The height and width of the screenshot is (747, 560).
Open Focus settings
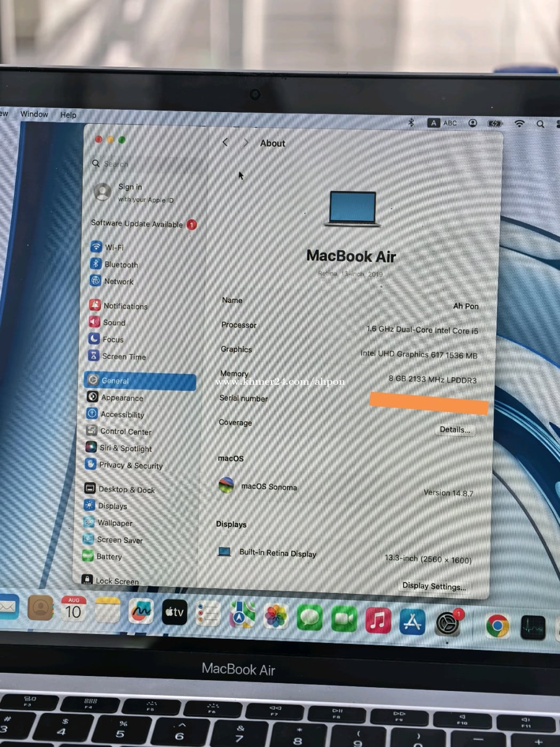(106, 339)
